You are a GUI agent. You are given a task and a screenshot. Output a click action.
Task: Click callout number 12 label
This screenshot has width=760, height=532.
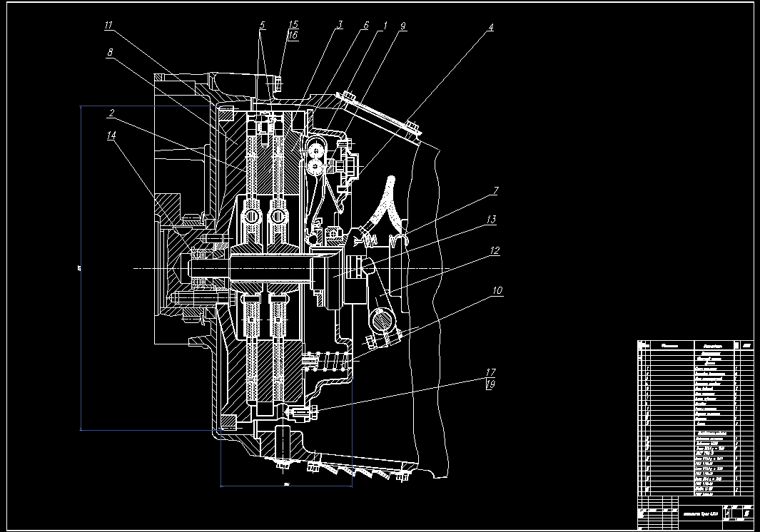point(495,250)
